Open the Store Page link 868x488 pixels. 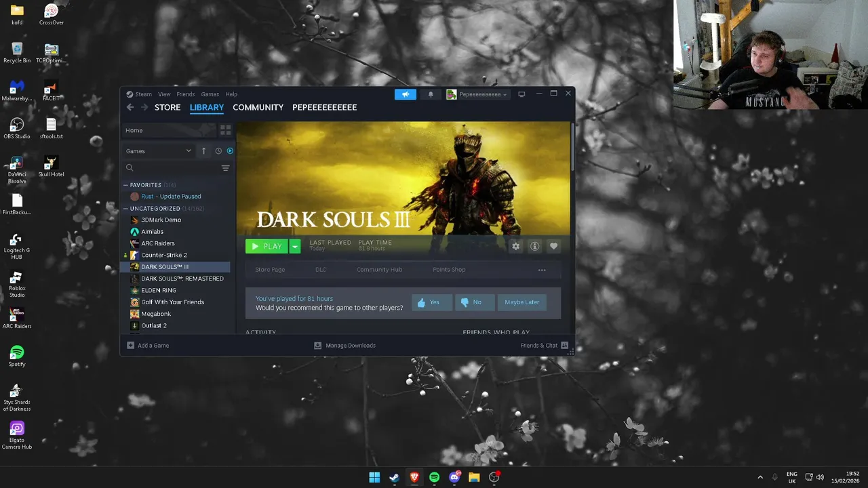270,270
